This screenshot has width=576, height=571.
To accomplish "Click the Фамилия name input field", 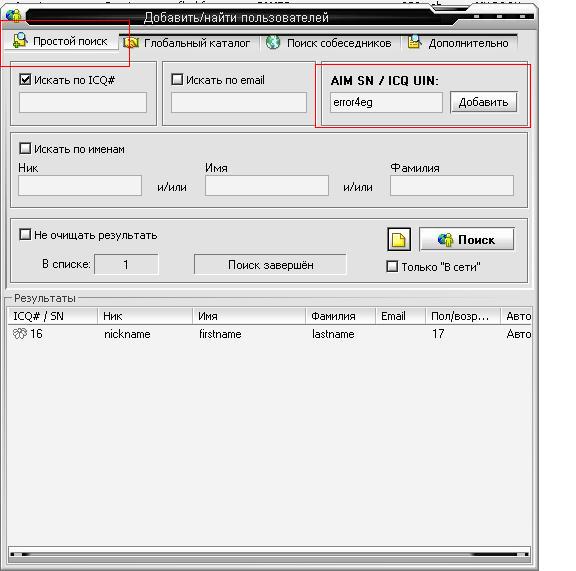I will (452, 186).
